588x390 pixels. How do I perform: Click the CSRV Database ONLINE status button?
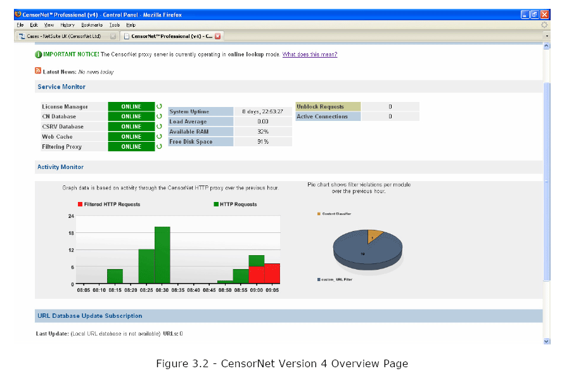131,127
